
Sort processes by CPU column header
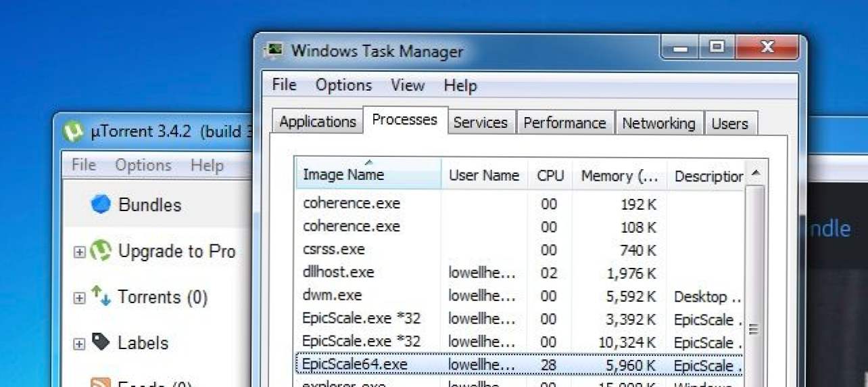point(550,175)
